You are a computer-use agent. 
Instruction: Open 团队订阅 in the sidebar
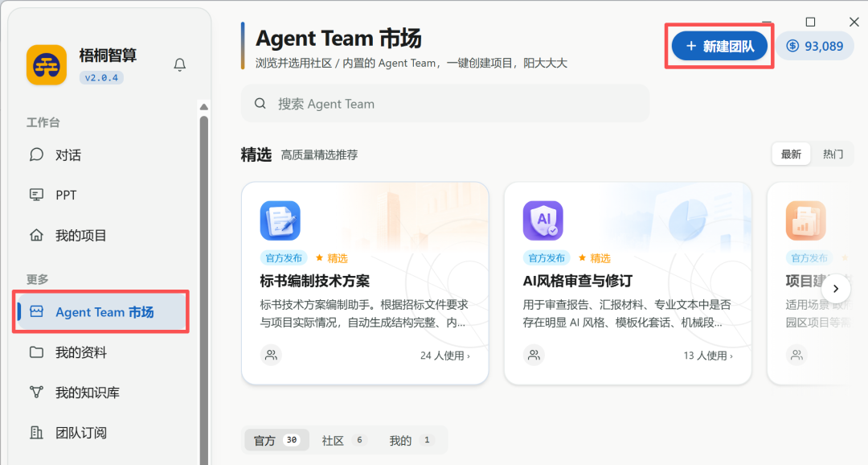click(x=100, y=433)
